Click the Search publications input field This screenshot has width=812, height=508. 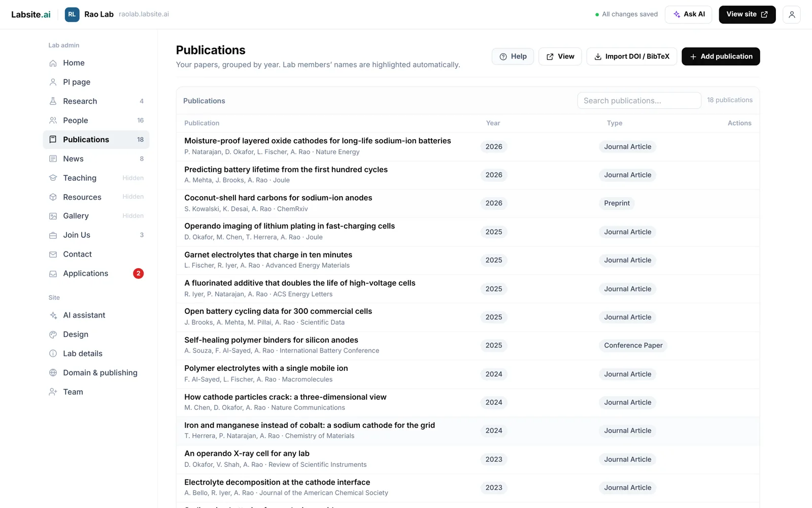pos(639,101)
